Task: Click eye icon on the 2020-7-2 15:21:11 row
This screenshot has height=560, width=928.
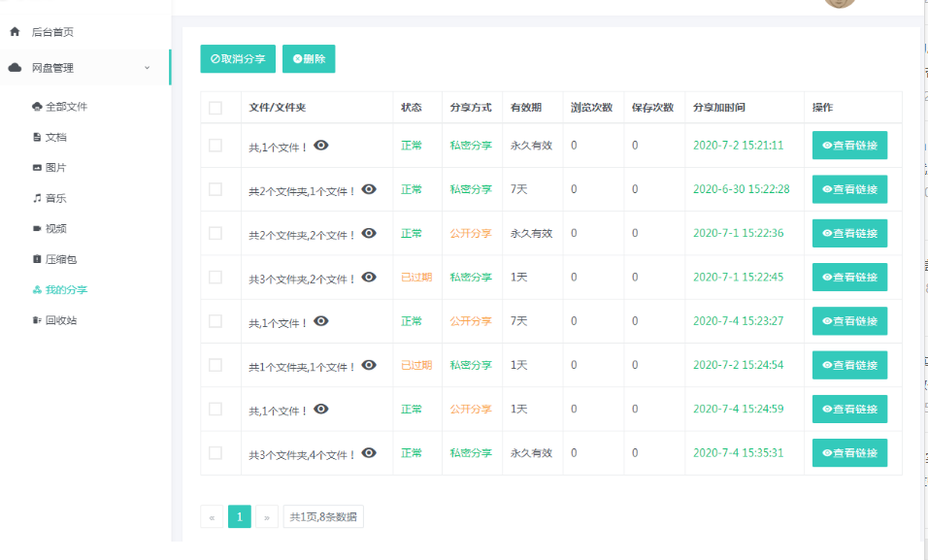Action: [321, 146]
